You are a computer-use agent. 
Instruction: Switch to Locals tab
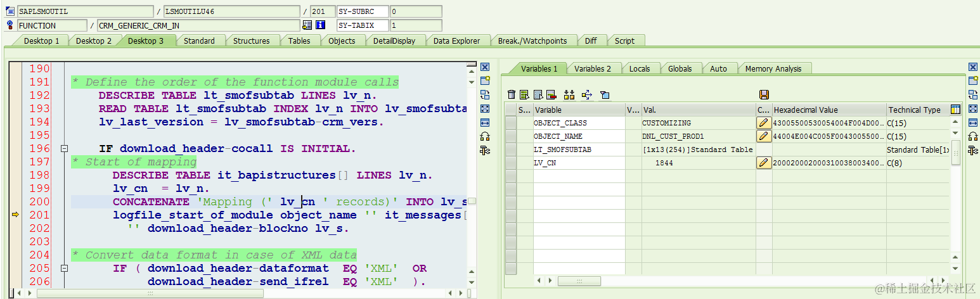(x=640, y=68)
